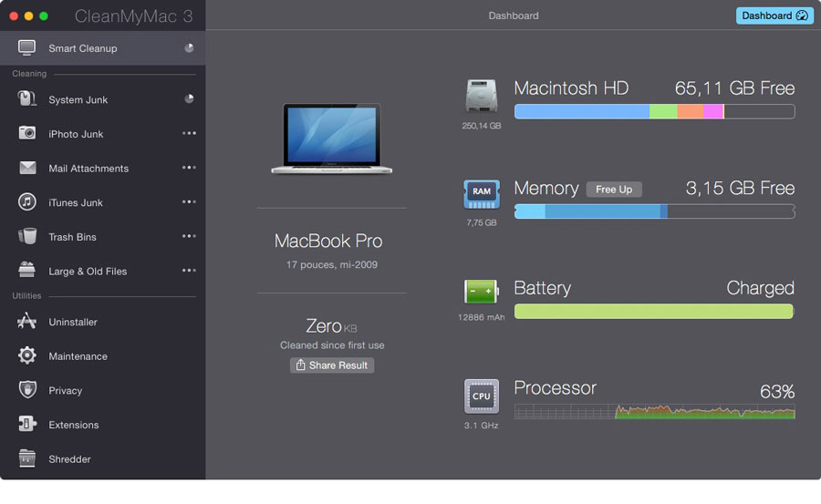Click the iTunes Junk music note icon
Viewport: 821px width, 504px height.
point(27,201)
